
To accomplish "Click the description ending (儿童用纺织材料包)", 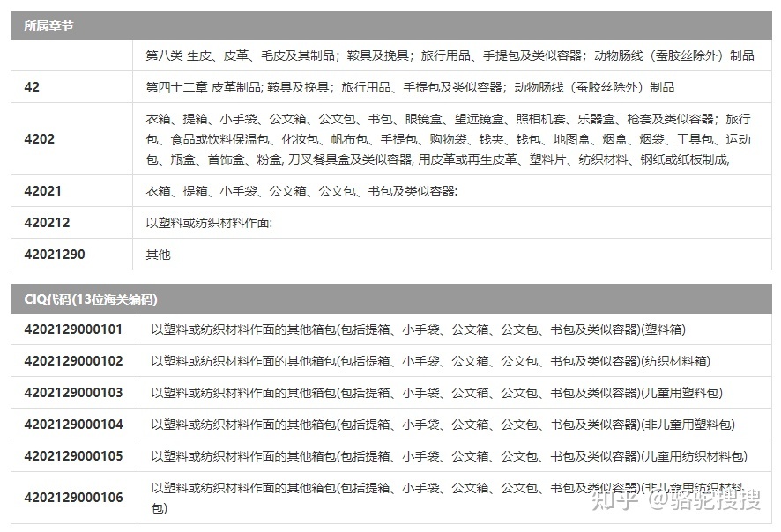I will tap(450, 456).
